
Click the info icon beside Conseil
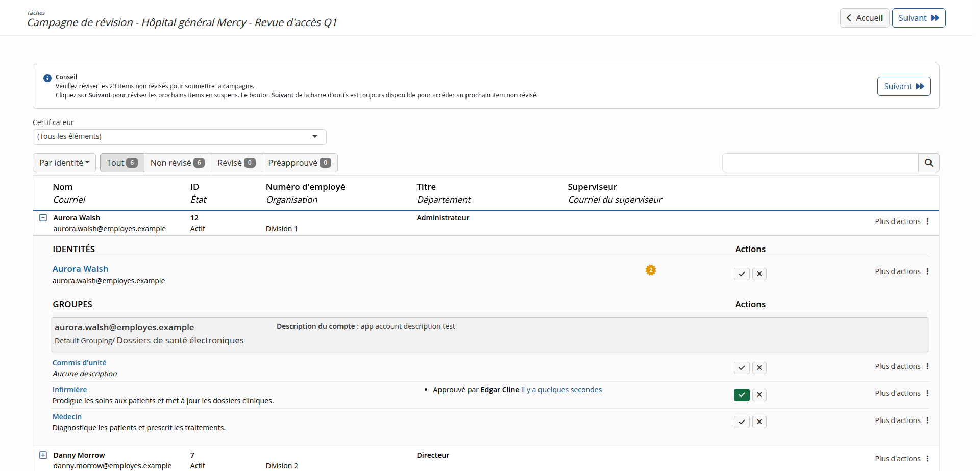point(47,78)
